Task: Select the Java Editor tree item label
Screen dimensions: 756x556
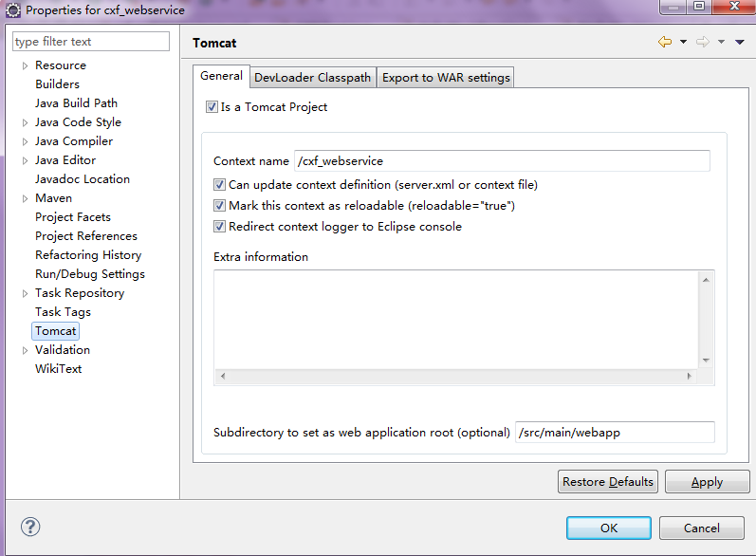Action: (65, 160)
